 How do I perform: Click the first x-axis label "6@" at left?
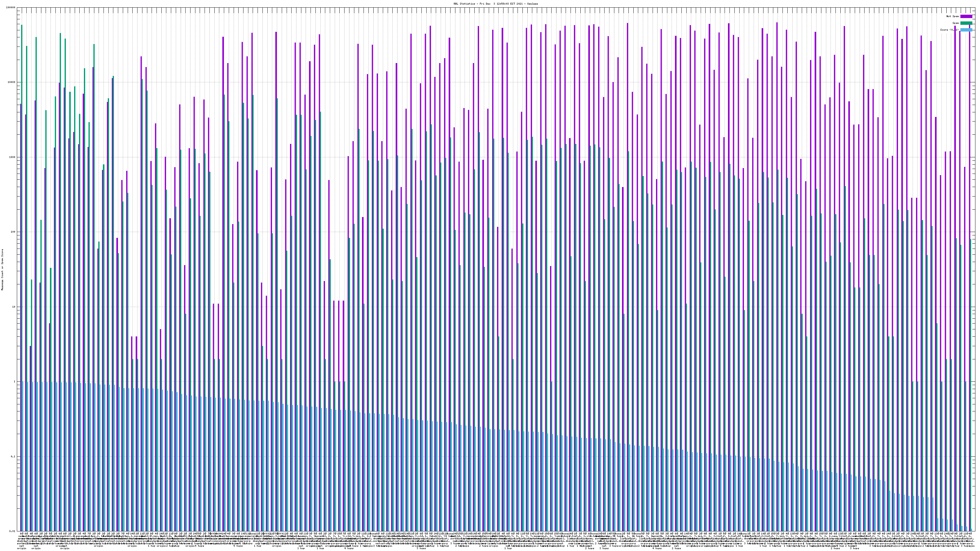(x=21, y=534)
